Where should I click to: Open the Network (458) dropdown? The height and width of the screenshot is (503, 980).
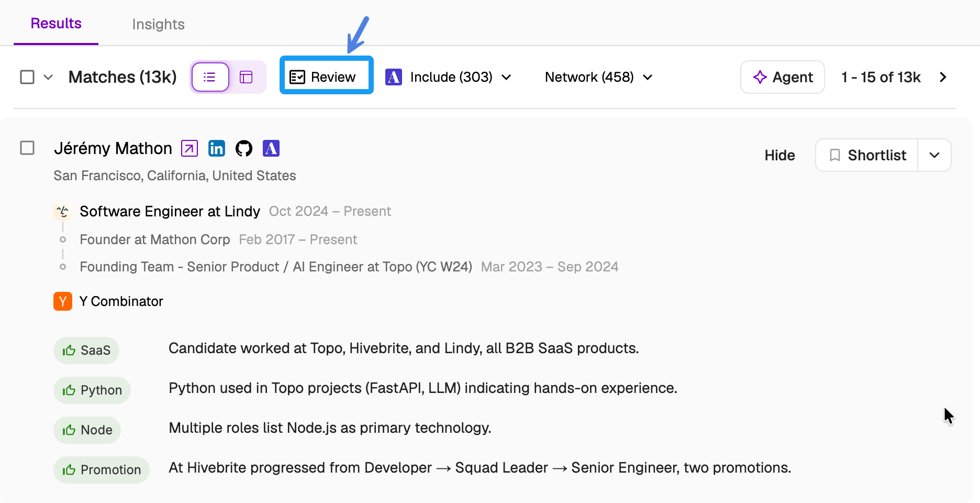(599, 77)
